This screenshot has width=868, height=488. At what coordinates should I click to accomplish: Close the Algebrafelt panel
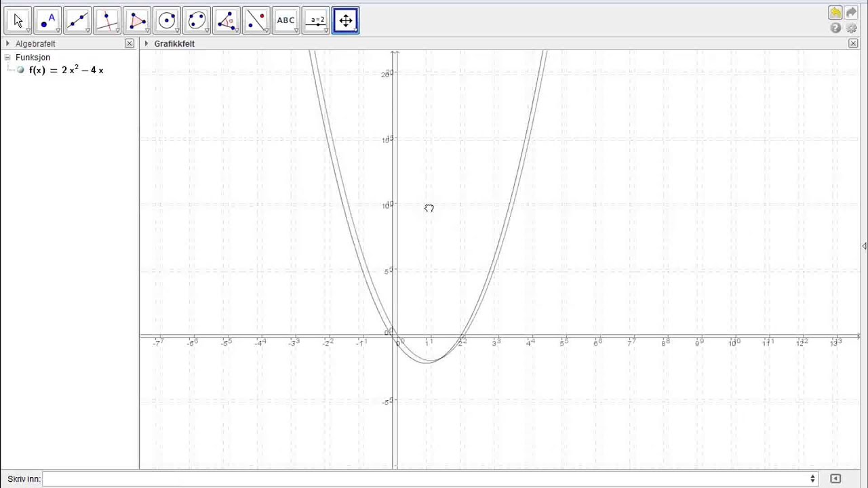click(130, 43)
